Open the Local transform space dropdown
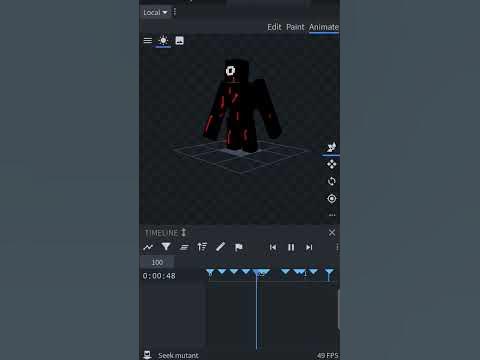Viewport: 480px width, 360px height. pyautogui.click(x=155, y=13)
